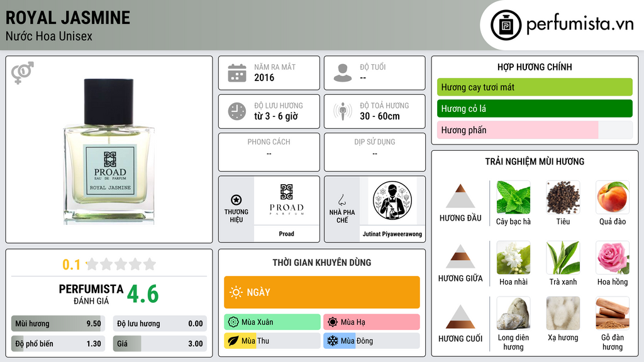Select the Hoa hồng rose note image
The width and height of the screenshot is (644, 362).
[613, 258]
